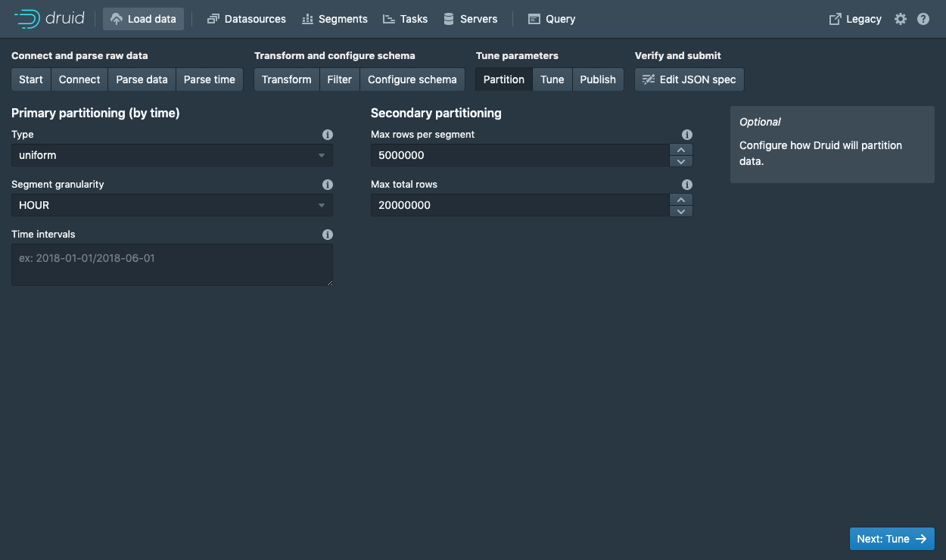Open the Query view
Image resolution: width=946 pixels, height=560 pixels.
point(552,19)
